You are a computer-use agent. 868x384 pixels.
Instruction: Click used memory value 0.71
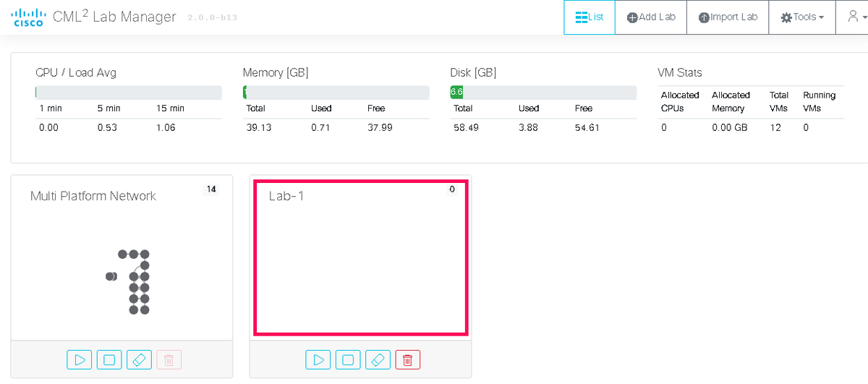tap(320, 127)
